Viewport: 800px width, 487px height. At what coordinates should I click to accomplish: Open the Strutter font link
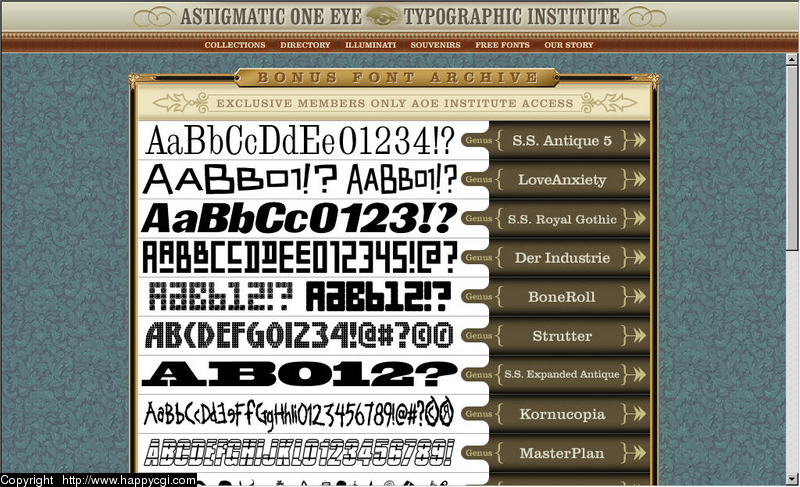562,336
